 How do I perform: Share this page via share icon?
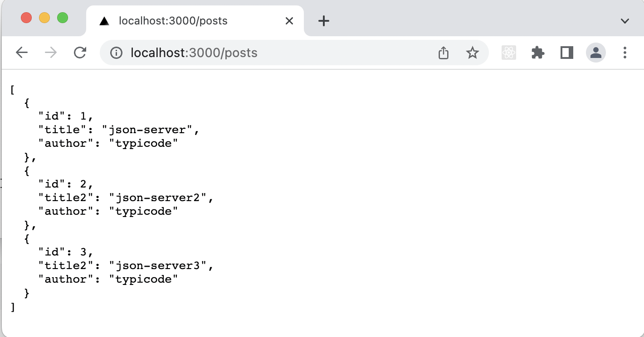tap(444, 53)
